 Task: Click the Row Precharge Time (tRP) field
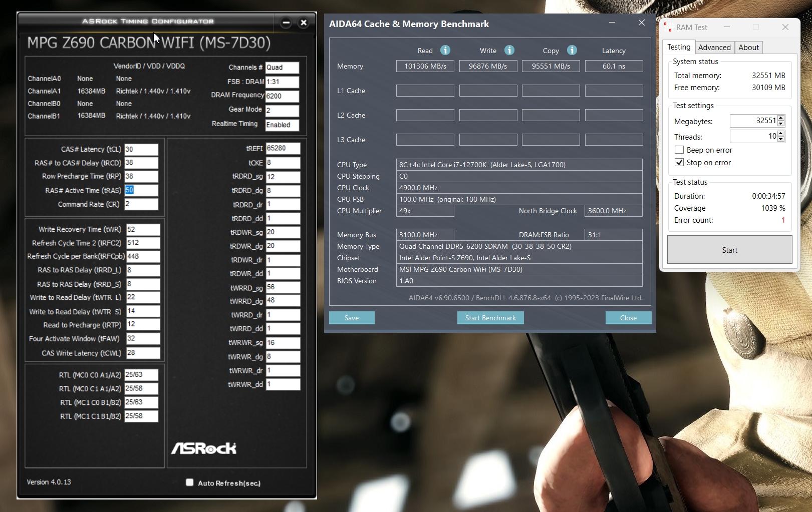click(x=141, y=176)
